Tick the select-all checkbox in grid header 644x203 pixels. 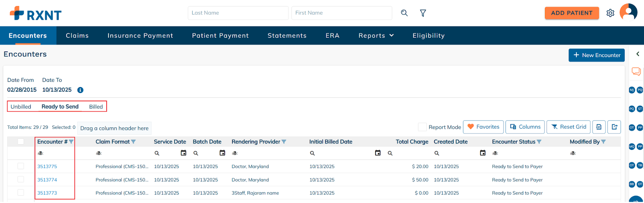pyautogui.click(x=21, y=141)
